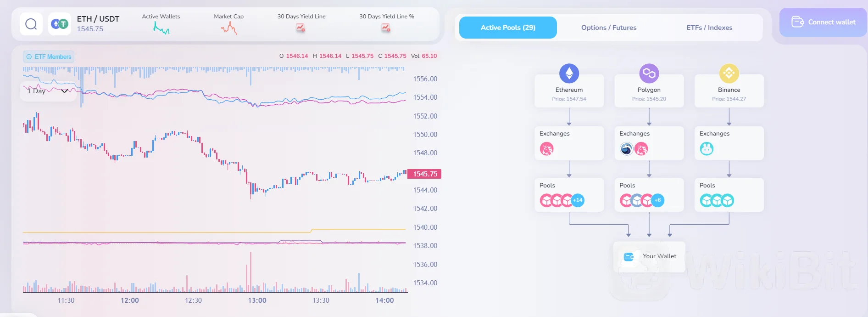Expand the +6 pools badge under Polygon
The image size is (868, 317).
tap(657, 200)
